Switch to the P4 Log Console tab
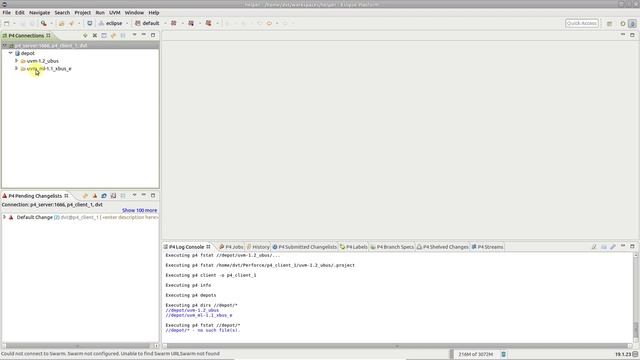The image size is (640, 360). tap(187, 247)
